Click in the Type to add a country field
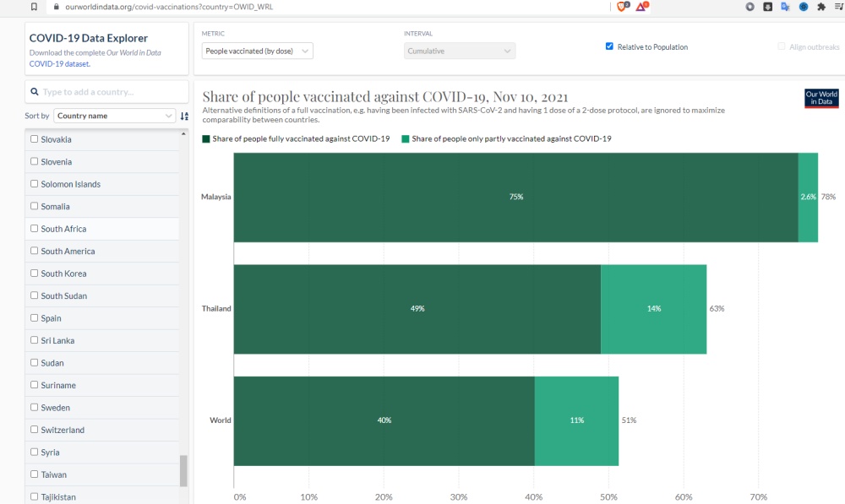Image resolution: width=845 pixels, height=504 pixels. pos(107,92)
